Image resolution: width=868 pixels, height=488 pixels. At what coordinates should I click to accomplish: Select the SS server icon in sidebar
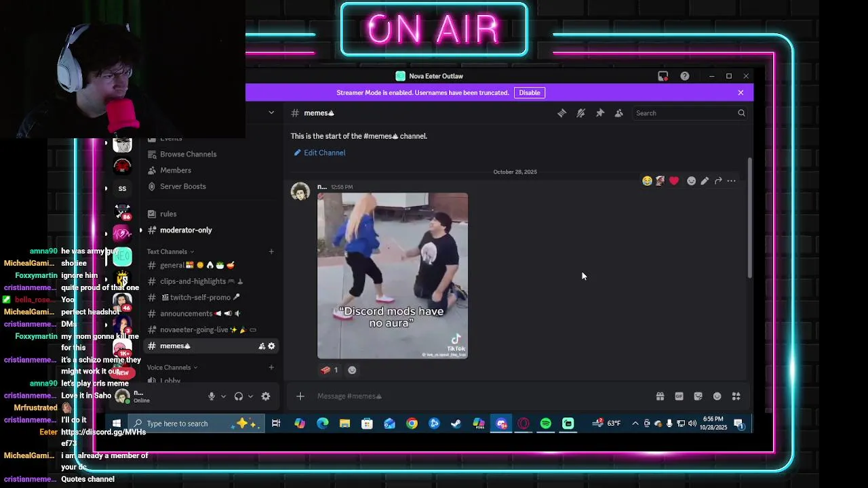[122, 188]
